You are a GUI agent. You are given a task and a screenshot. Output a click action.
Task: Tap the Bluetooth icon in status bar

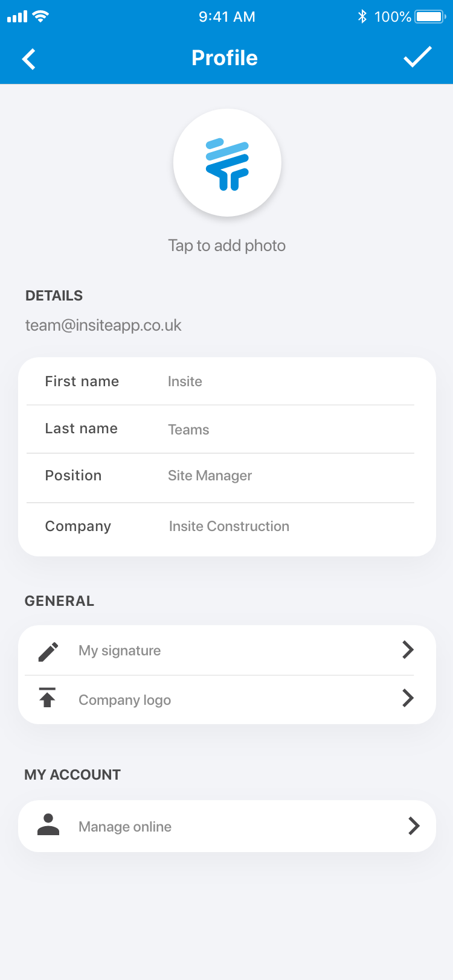click(x=362, y=16)
